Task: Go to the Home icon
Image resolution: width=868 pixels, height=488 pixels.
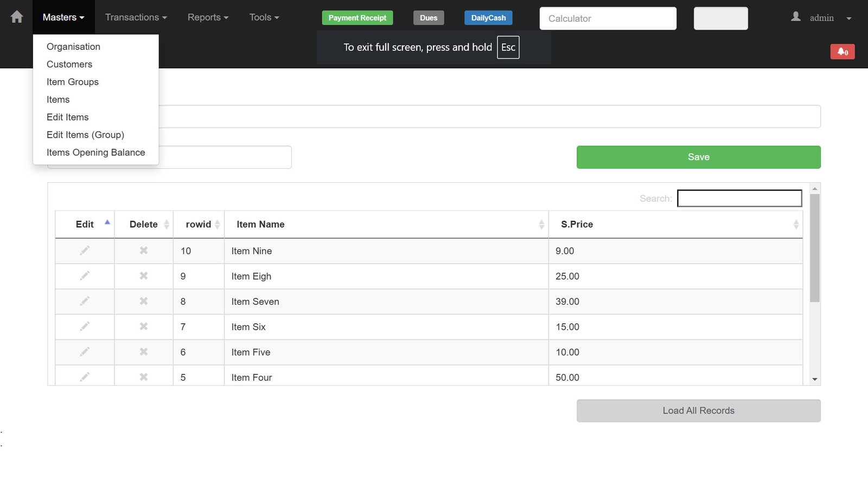Action: point(17,17)
